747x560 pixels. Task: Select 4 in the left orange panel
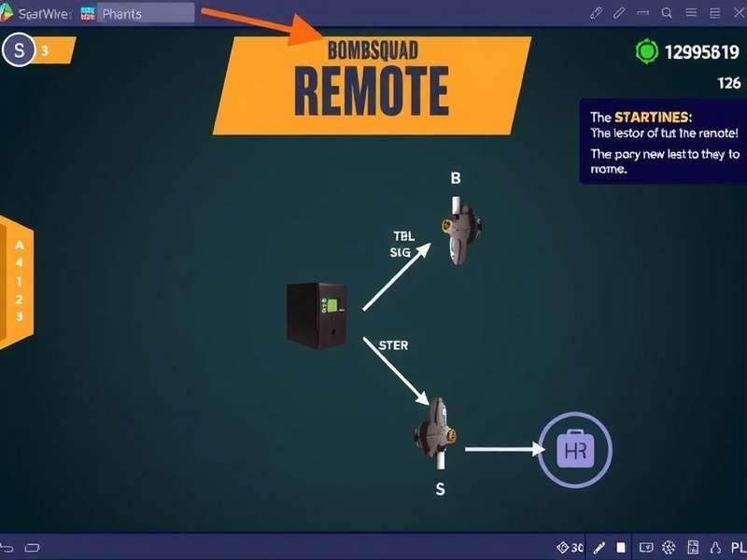tap(20, 263)
